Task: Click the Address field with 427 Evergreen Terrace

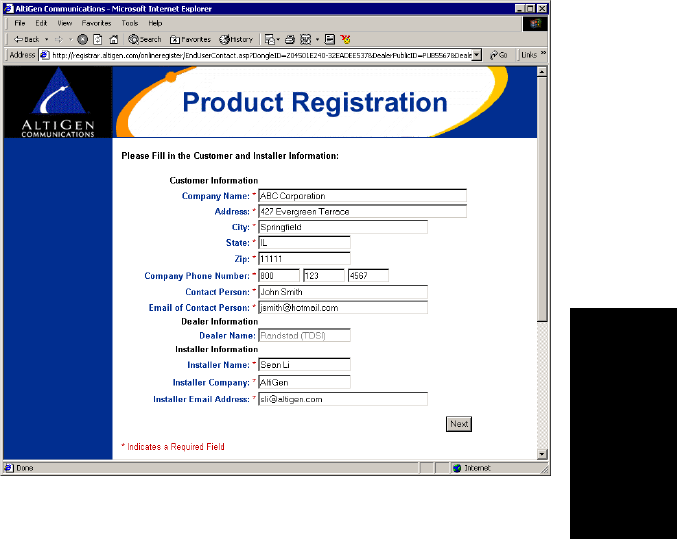Action: pyautogui.click(x=362, y=211)
